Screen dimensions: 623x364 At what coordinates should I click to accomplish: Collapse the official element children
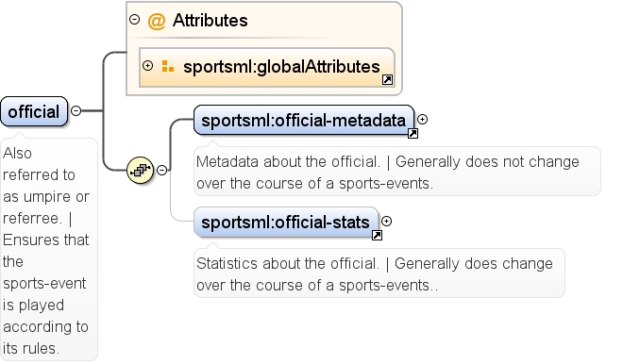tap(76, 110)
